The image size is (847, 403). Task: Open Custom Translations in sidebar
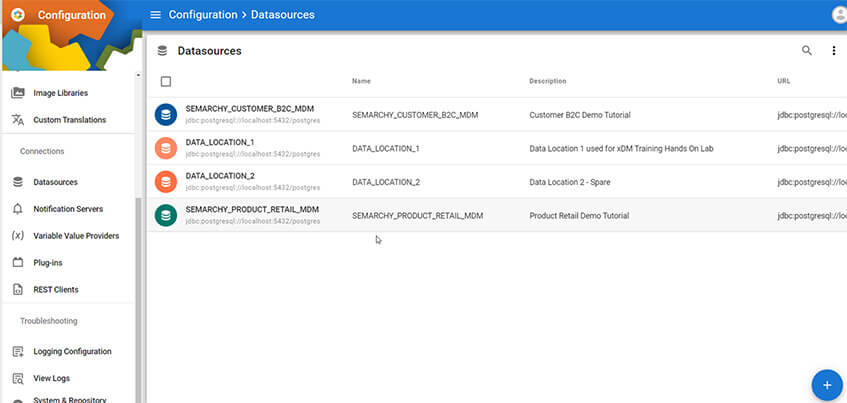[x=69, y=120]
